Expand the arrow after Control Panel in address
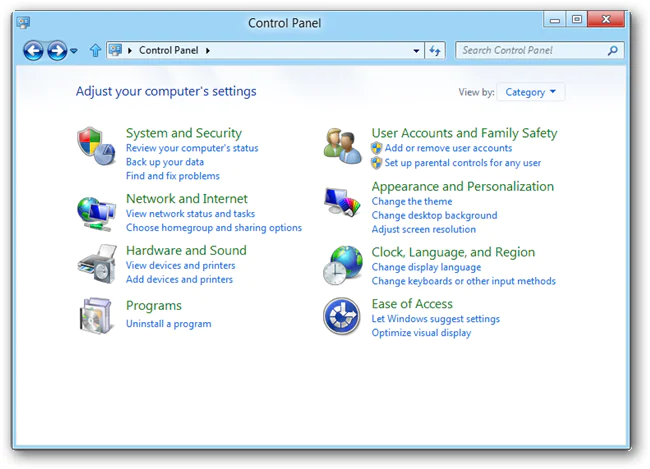650x469 pixels. click(x=208, y=51)
